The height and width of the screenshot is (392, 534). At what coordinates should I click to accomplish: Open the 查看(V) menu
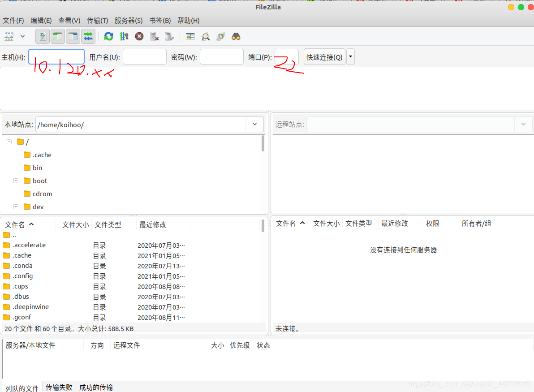(69, 21)
